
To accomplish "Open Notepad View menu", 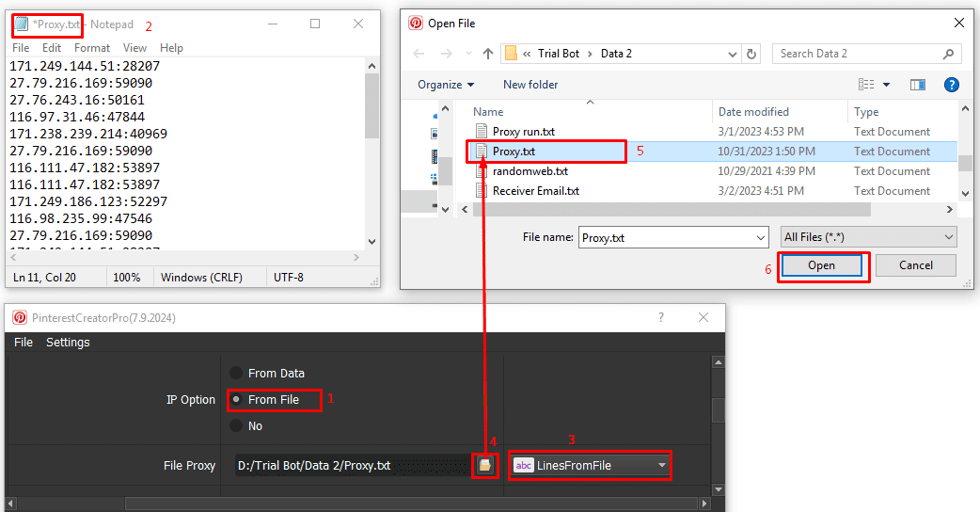I will click(x=134, y=48).
